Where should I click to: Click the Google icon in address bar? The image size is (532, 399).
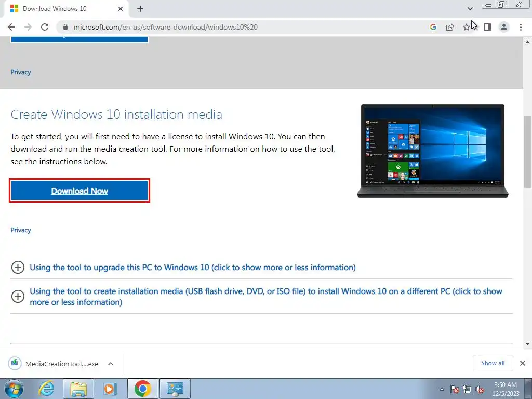tap(433, 27)
